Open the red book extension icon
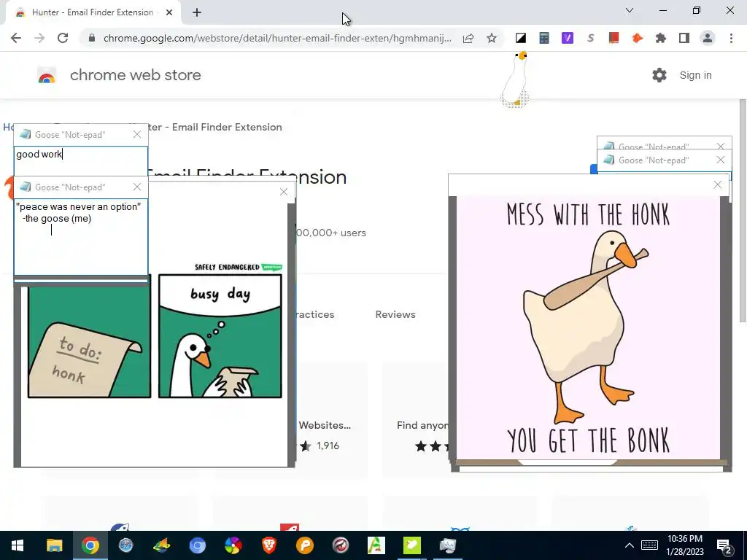Viewport: 747px width, 560px height. (614, 38)
